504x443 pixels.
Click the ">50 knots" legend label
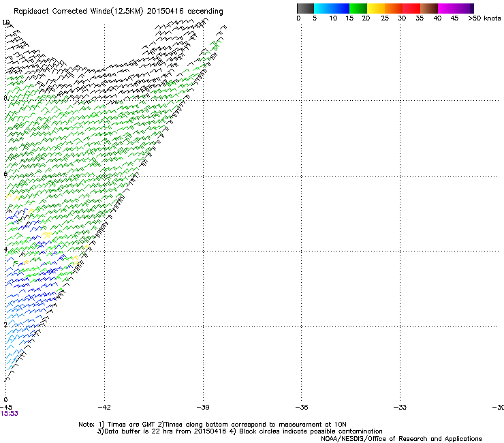point(484,18)
